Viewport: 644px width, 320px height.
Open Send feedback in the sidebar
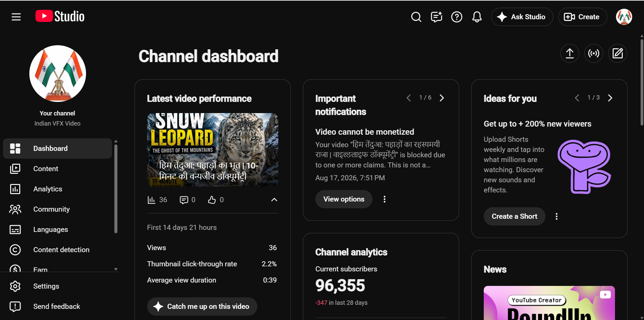point(57,306)
